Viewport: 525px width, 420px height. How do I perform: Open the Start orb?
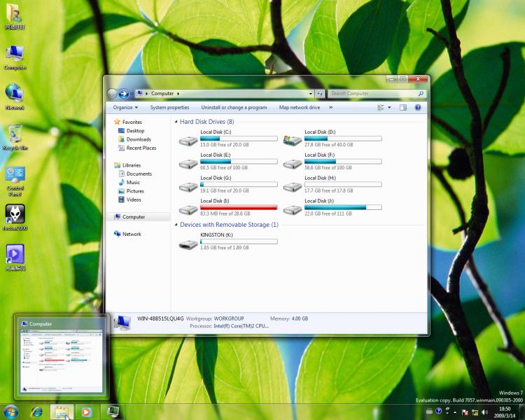(10, 412)
